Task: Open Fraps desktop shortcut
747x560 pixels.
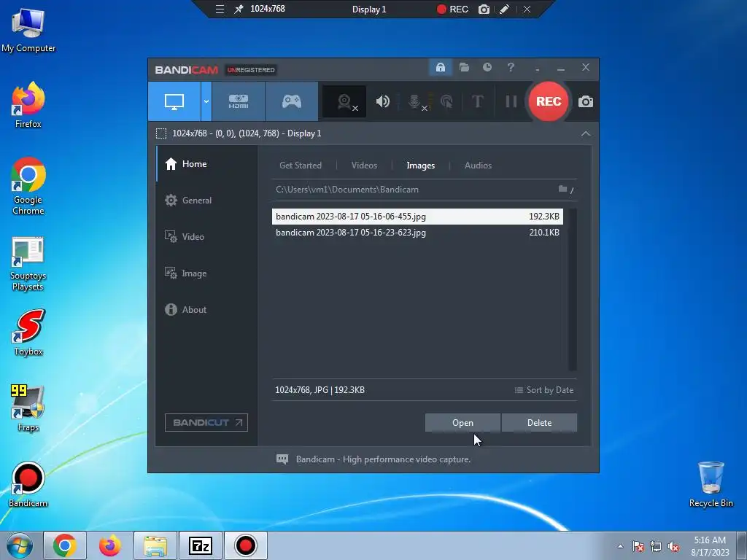Action: [28, 408]
